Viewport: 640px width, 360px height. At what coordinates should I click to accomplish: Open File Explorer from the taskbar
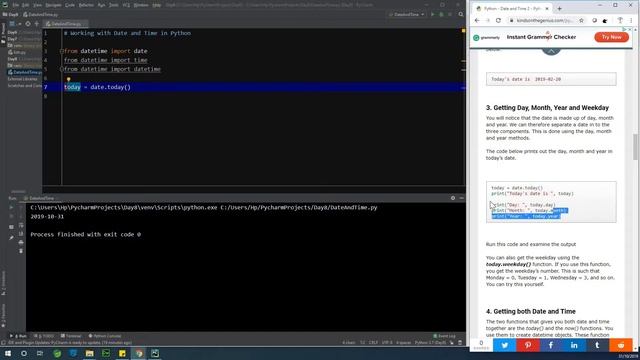tap(89, 353)
